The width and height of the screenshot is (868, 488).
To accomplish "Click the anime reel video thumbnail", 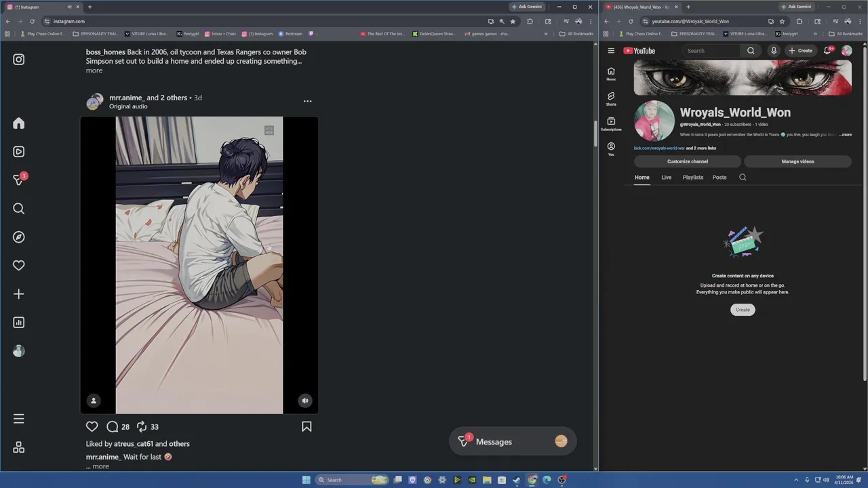I will 199,265.
